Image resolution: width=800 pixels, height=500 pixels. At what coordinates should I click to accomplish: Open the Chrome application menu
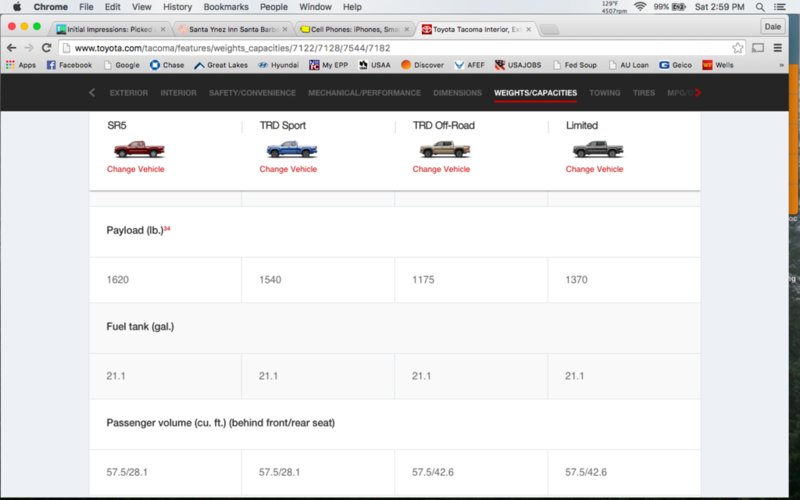[51, 7]
